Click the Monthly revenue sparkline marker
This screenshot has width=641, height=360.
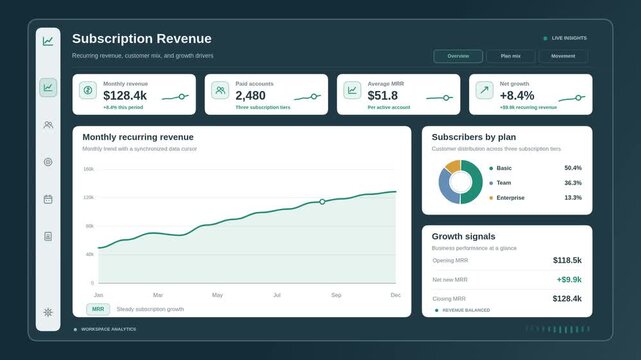point(182,97)
